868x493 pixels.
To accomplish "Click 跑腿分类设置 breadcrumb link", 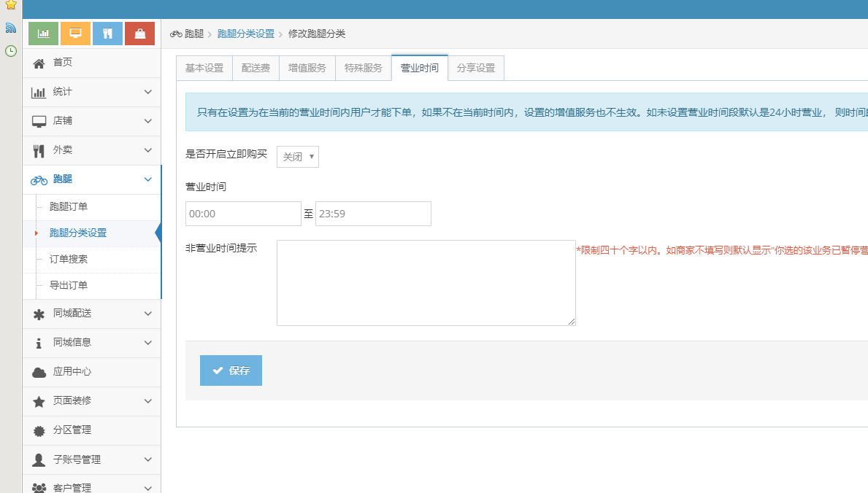I will (245, 34).
